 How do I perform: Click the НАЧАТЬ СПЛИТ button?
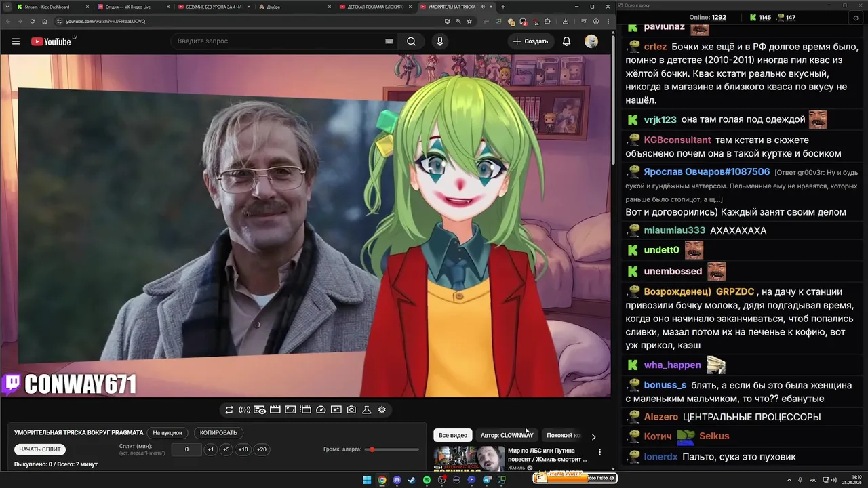(40, 449)
